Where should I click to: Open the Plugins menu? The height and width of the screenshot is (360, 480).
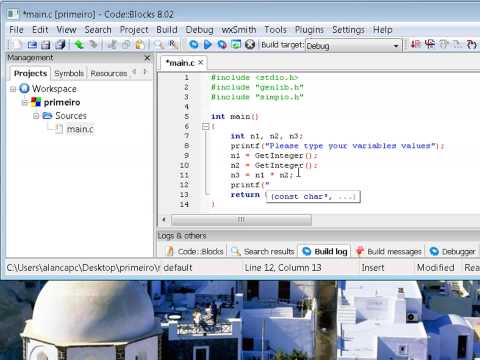(x=309, y=30)
